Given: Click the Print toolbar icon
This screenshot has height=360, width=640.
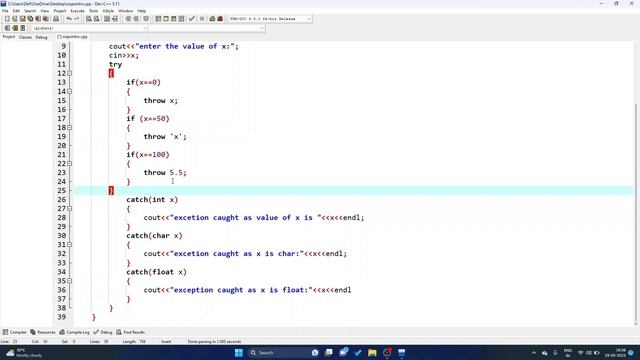Looking at the screenshot, I should pyautogui.click(x=56, y=19).
